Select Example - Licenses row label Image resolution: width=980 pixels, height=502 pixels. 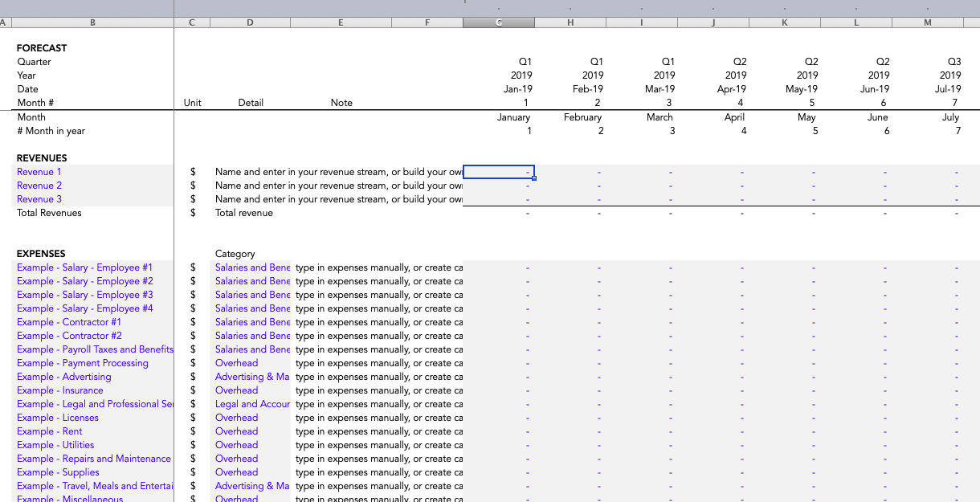(58, 418)
